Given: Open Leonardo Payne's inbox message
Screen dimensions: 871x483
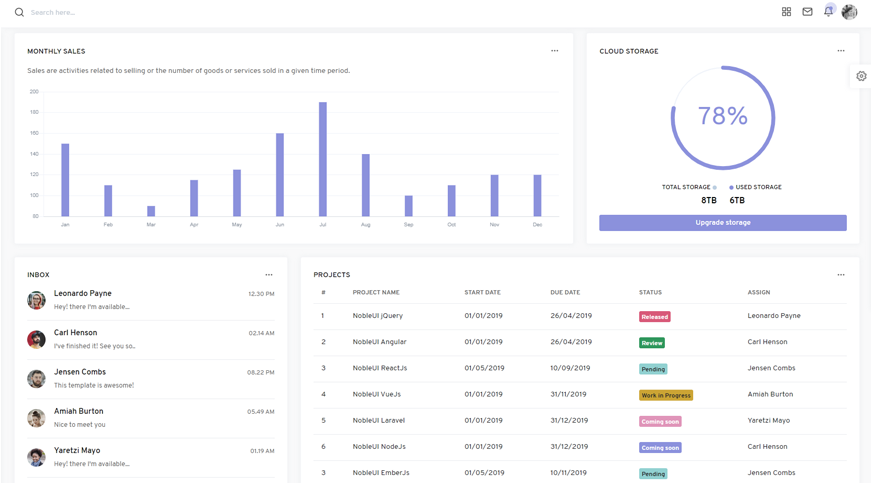Looking at the screenshot, I should pyautogui.click(x=150, y=300).
